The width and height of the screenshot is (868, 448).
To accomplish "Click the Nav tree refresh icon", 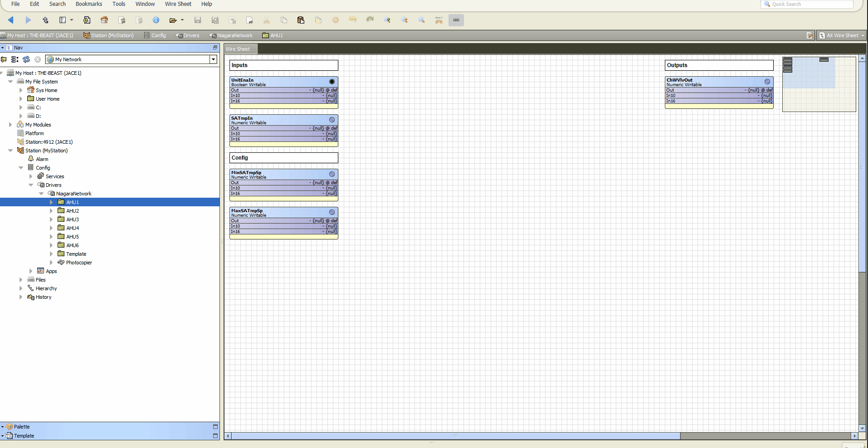I will pos(26,59).
